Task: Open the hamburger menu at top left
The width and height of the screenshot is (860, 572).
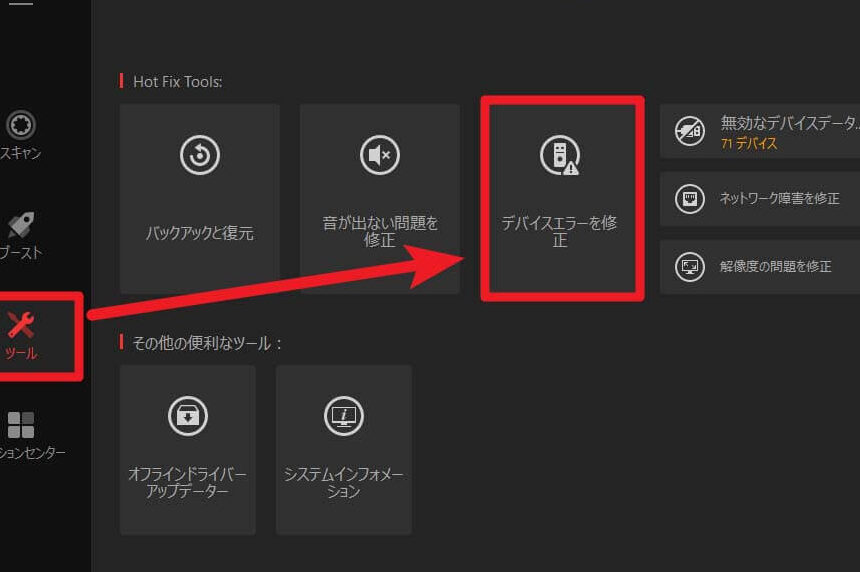Action: pyautogui.click(x=21, y=3)
